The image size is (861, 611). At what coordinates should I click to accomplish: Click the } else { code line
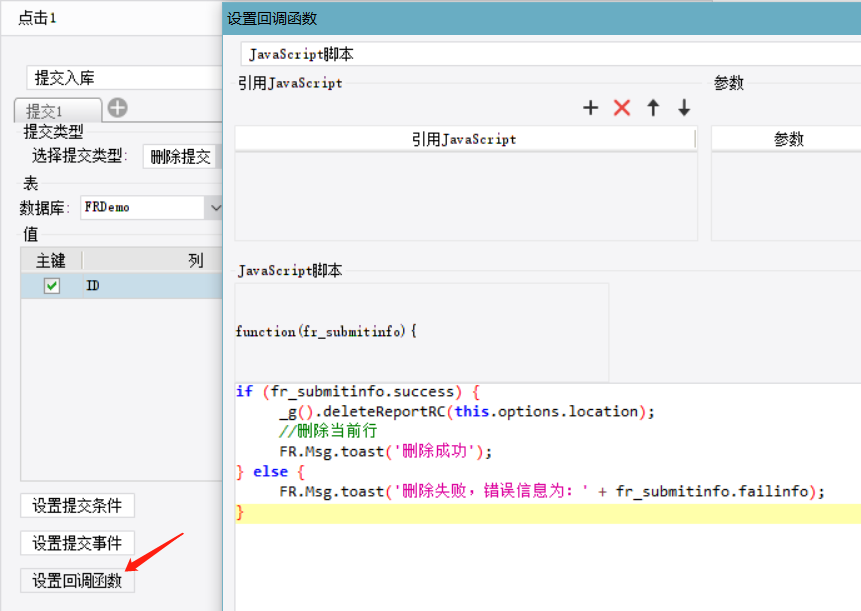[270, 472]
